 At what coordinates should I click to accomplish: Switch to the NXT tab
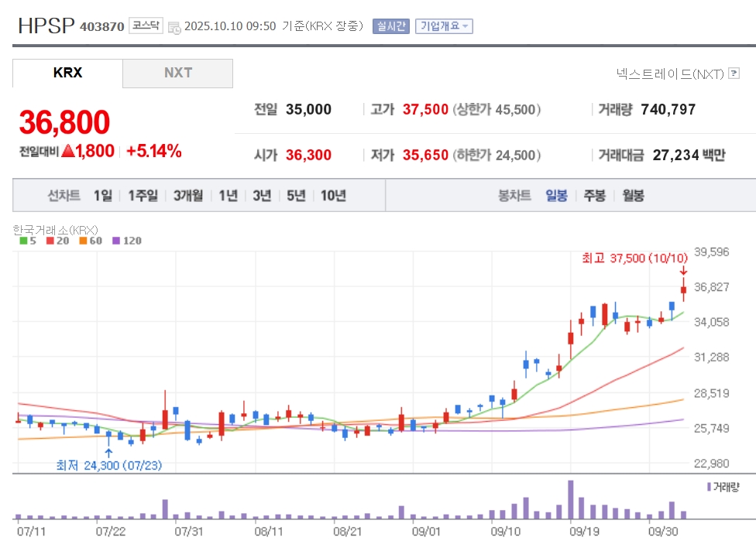177,73
